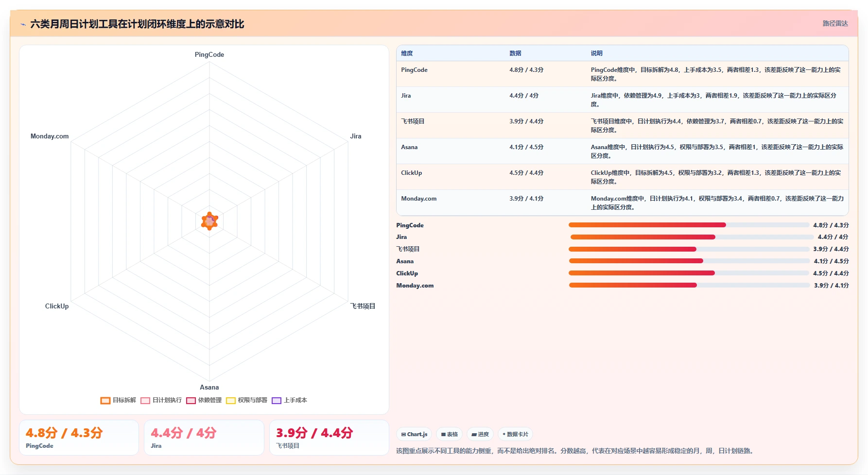
Task: Open the Jira 4.4分 / 4分 summary card
Action: 204,438
